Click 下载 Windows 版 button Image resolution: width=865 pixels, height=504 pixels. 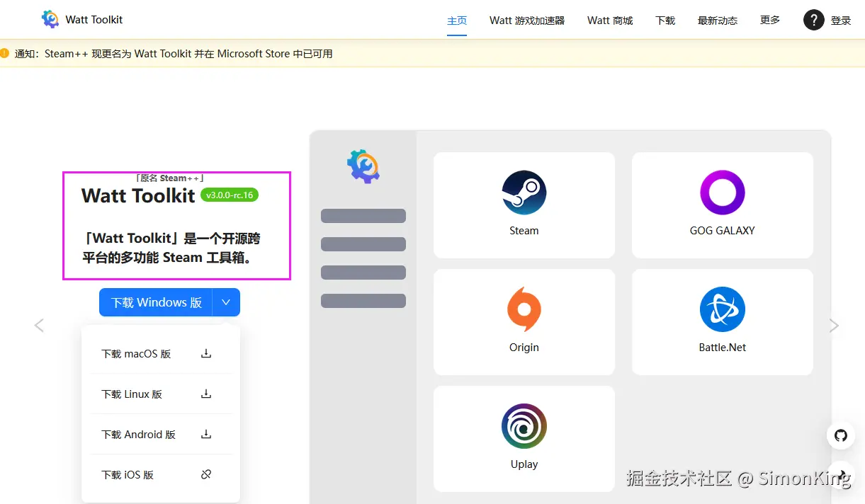click(x=156, y=302)
